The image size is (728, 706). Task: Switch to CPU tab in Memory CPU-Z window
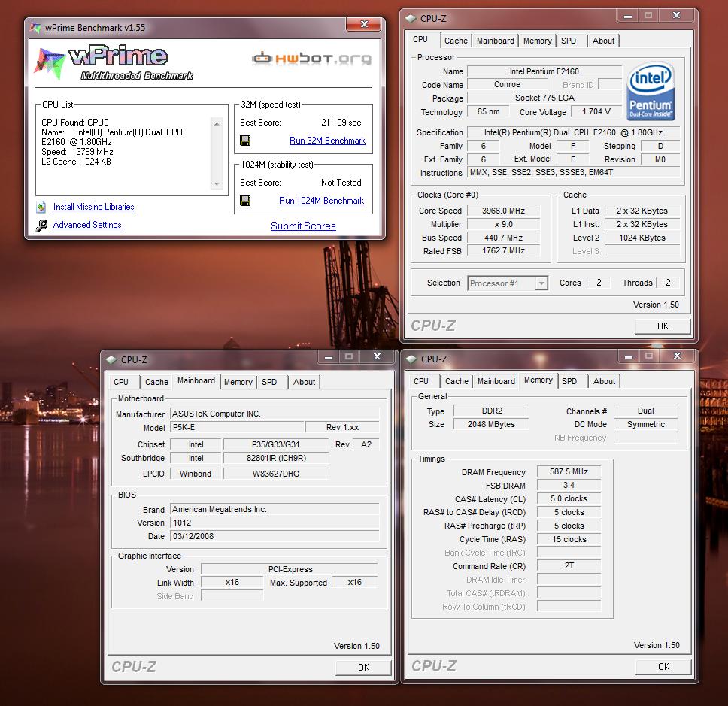[x=421, y=381]
